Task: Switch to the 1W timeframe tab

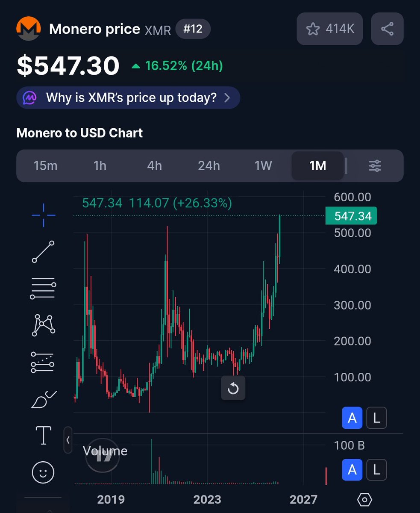Action: pos(263,166)
